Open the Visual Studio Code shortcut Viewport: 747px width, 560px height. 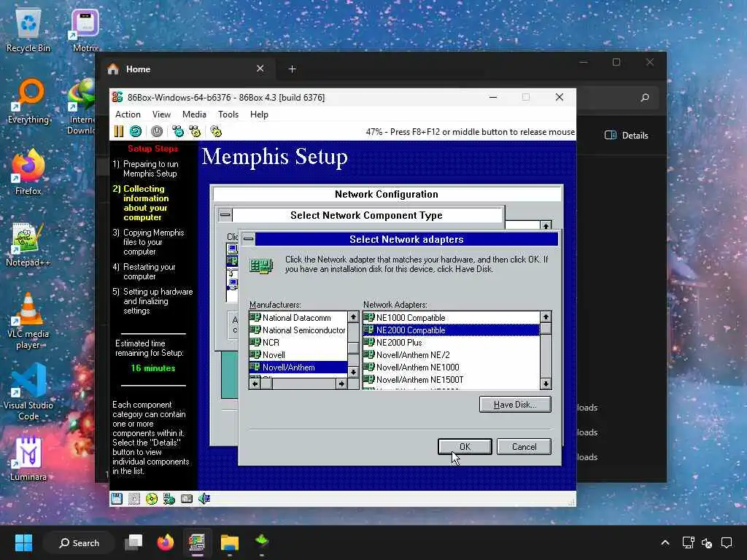coord(28,392)
